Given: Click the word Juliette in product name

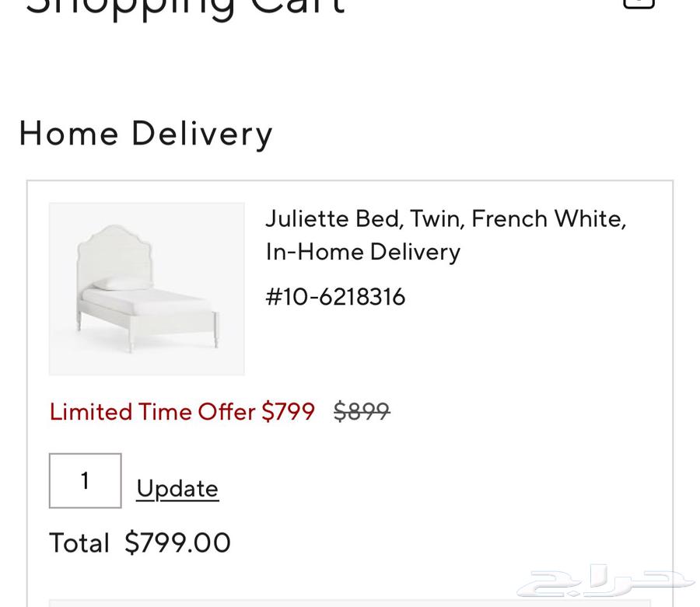Looking at the screenshot, I should coord(306,218).
